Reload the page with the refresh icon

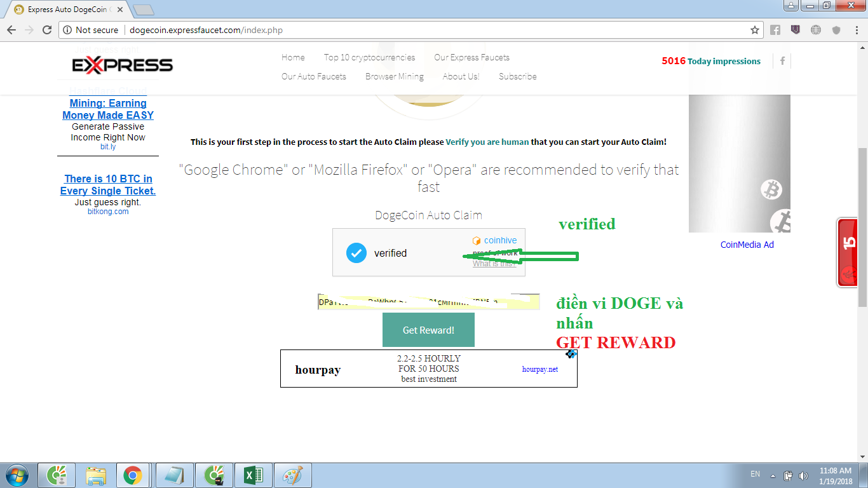(46, 30)
